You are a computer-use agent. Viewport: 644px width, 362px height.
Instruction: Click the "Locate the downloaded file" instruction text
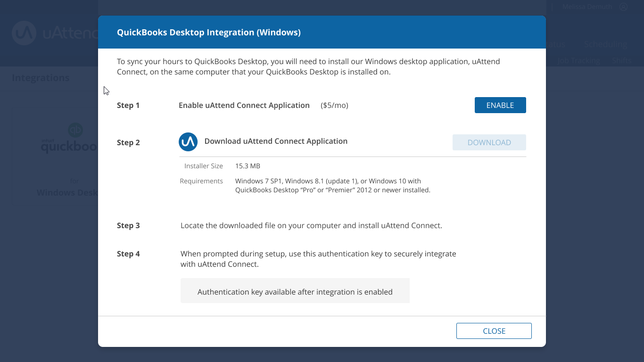pyautogui.click(x=311, y=225)
